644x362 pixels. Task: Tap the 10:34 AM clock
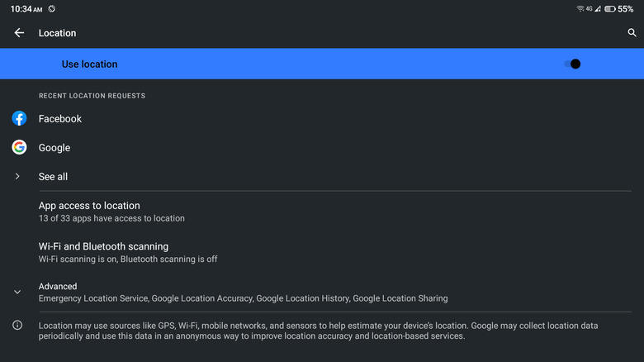tap(26, 9)
